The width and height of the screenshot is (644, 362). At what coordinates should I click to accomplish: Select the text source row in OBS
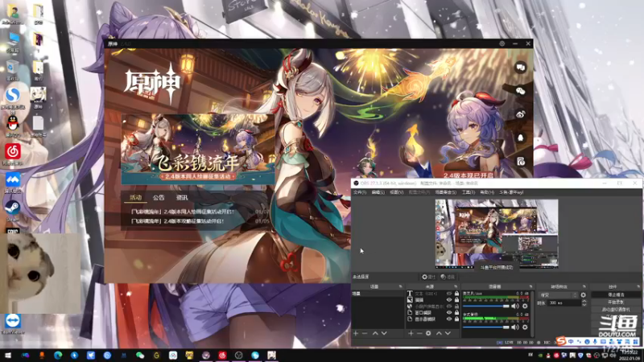click(x=427, y=294)
